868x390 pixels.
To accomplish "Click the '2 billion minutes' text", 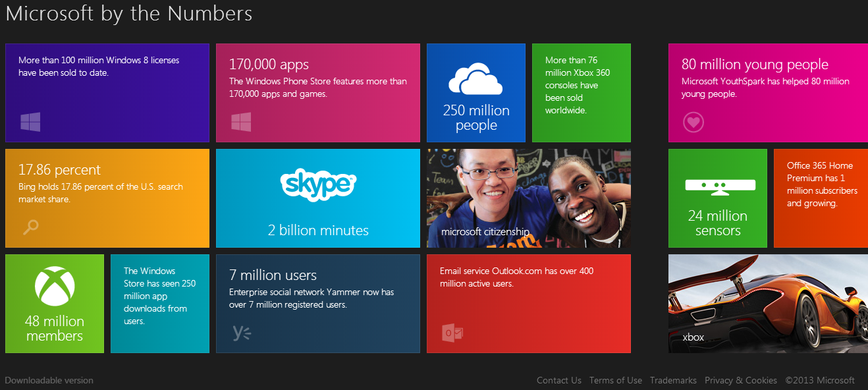I will tap(318, 231).
